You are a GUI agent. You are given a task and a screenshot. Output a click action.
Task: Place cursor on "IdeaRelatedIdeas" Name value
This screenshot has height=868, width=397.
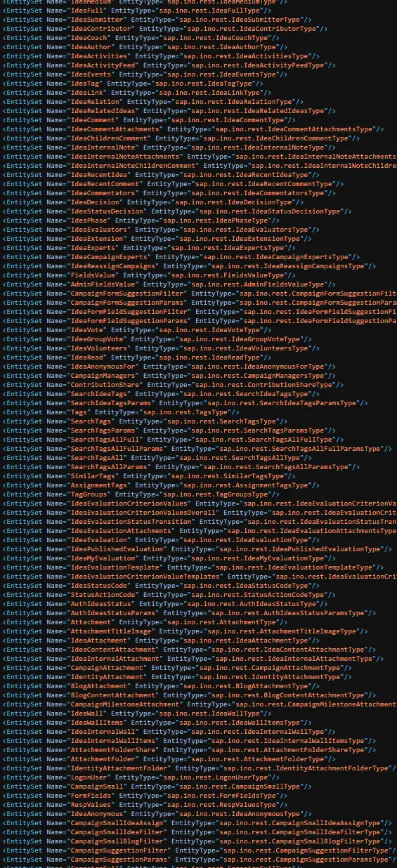coord(103,111)
